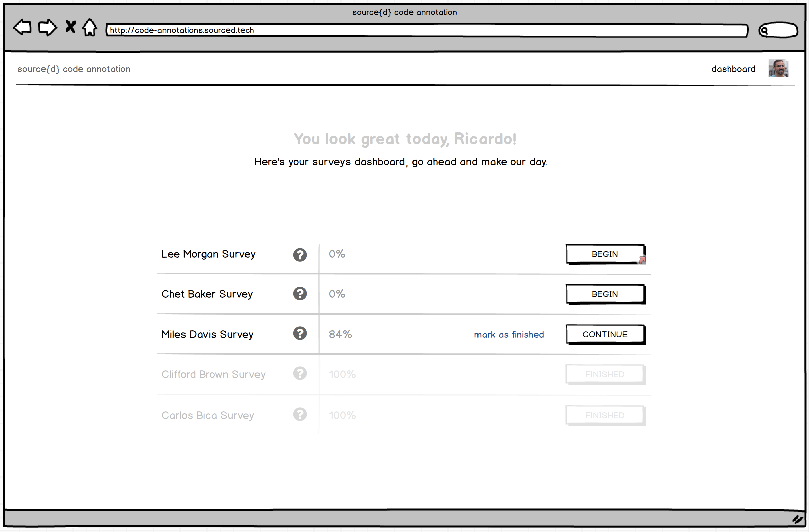This screenshot has width=809, height=532.
Task: Click the browser search box
Action: click(779, 30)
